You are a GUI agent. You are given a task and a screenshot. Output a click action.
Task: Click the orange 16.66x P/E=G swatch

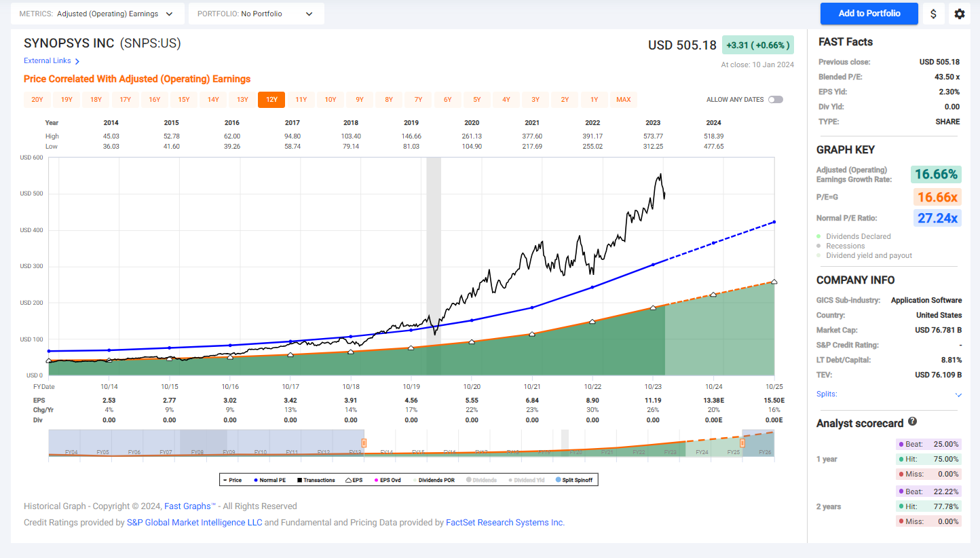[937, 198]
